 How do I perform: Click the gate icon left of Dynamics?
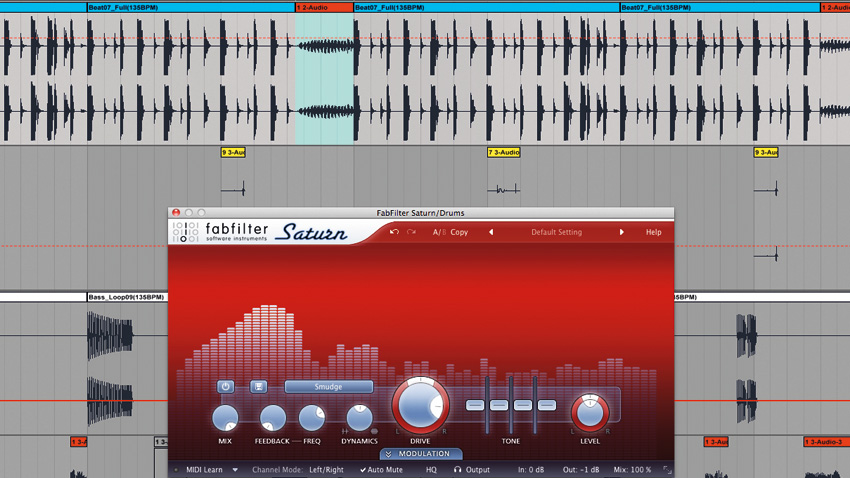click(x=345, y=431)
